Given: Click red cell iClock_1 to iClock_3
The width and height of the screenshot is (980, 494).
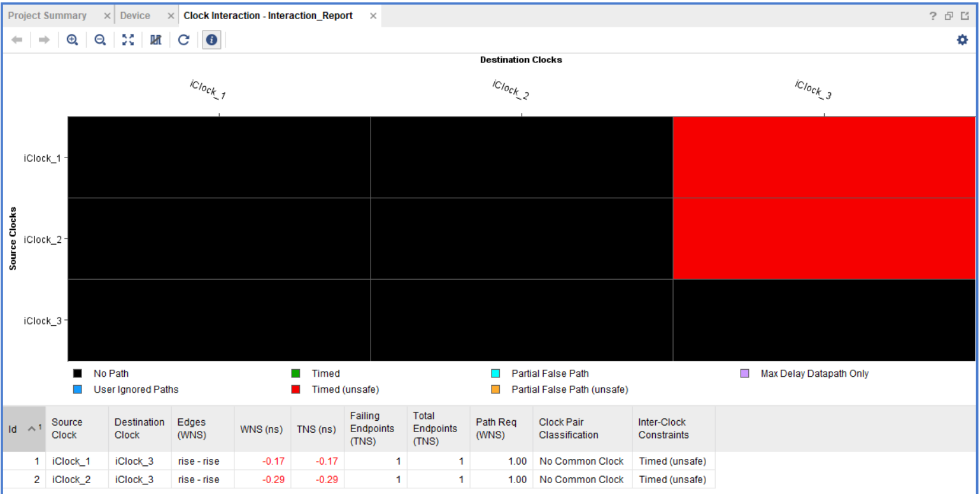Looking at the screenshot, I should (x=823, y=157).
